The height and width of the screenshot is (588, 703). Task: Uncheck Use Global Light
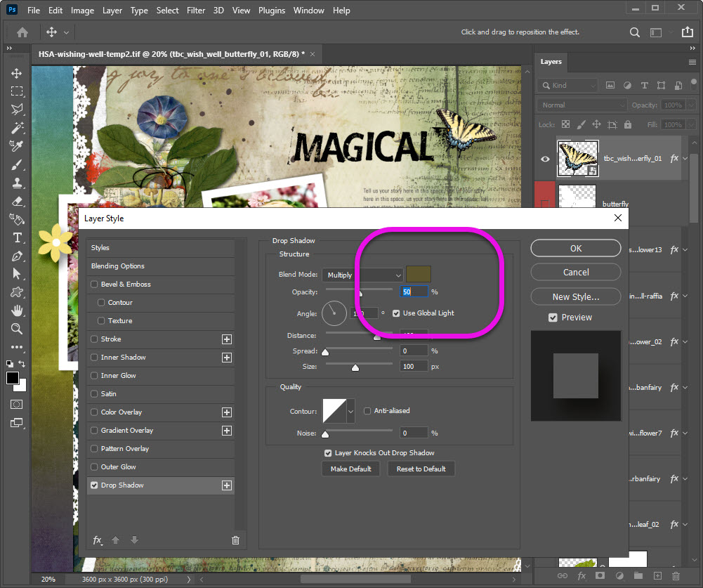coord(396,313)
